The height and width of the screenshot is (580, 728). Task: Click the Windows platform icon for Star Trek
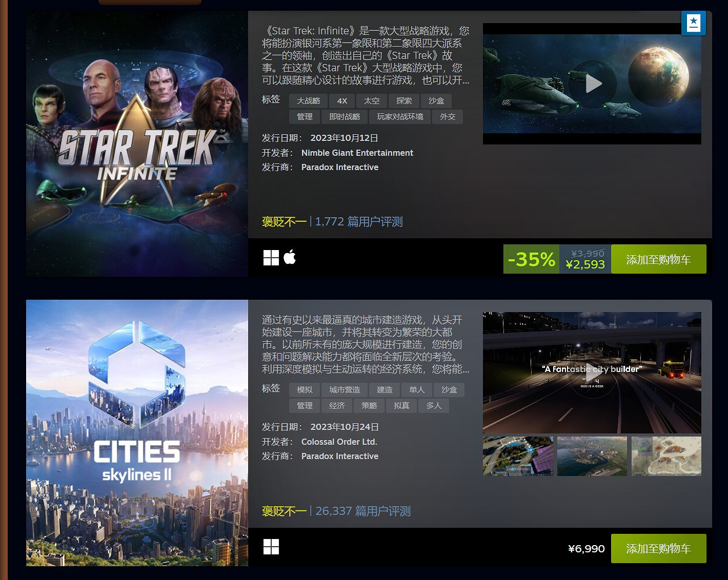pyautogui.click(x=271, y=258)
